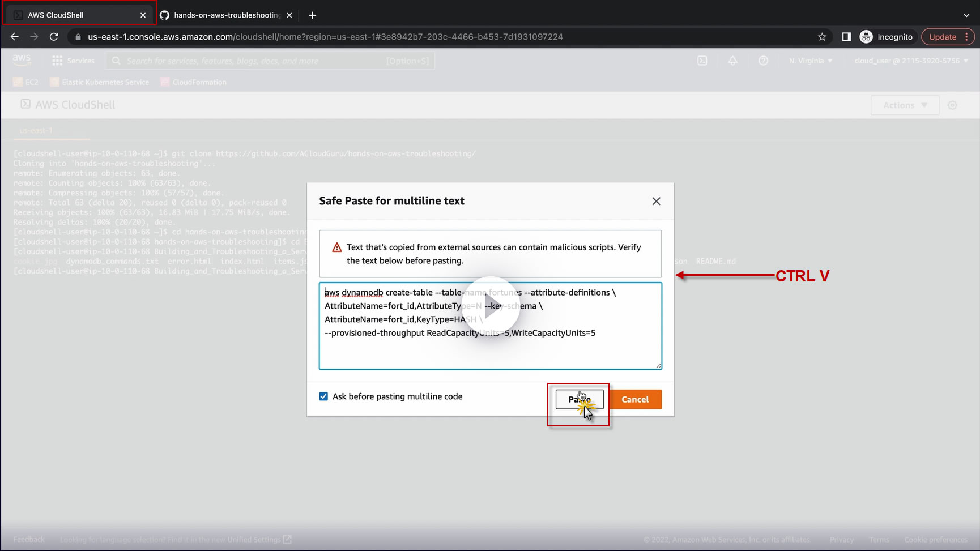Switch to the hands-on-aws-troubleshooting GitHub tab
The height and width of the screenshot is (551, 980).
click(227, 15)
